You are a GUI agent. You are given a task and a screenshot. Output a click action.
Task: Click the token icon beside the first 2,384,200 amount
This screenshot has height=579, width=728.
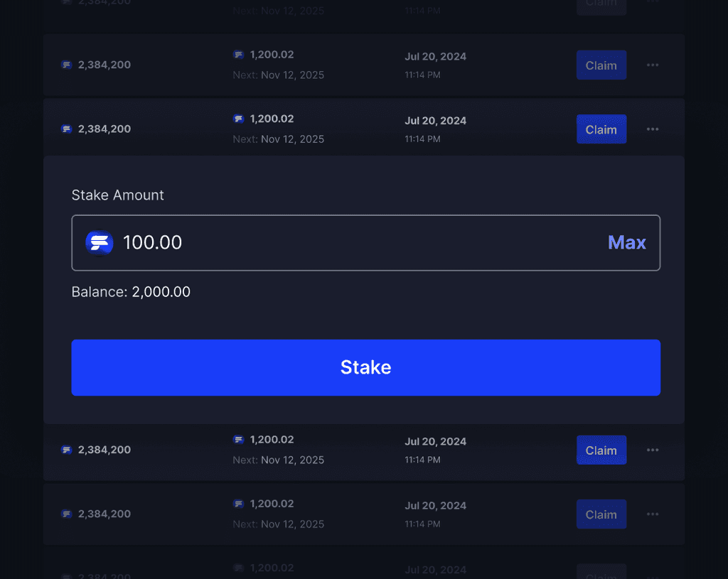tap(67, 65)
